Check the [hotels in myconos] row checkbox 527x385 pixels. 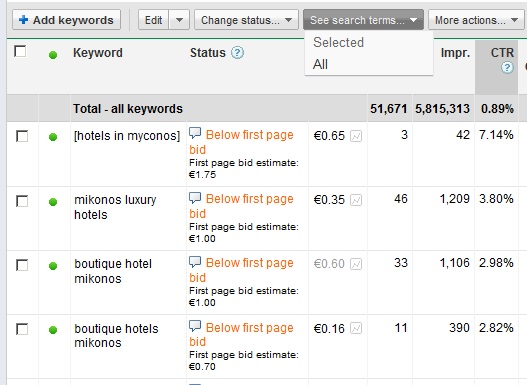point(22,136)
